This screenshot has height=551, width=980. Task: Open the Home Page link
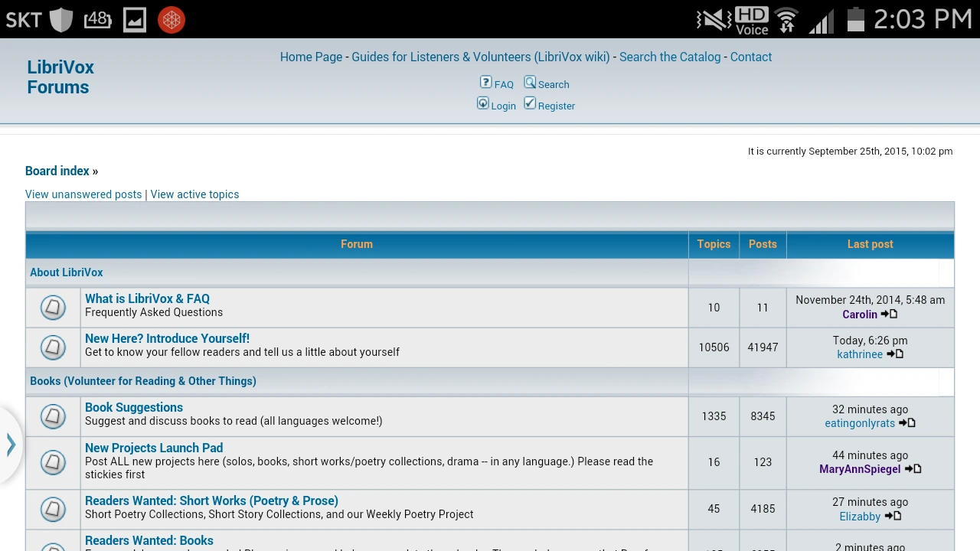click(x=311, y=57)
